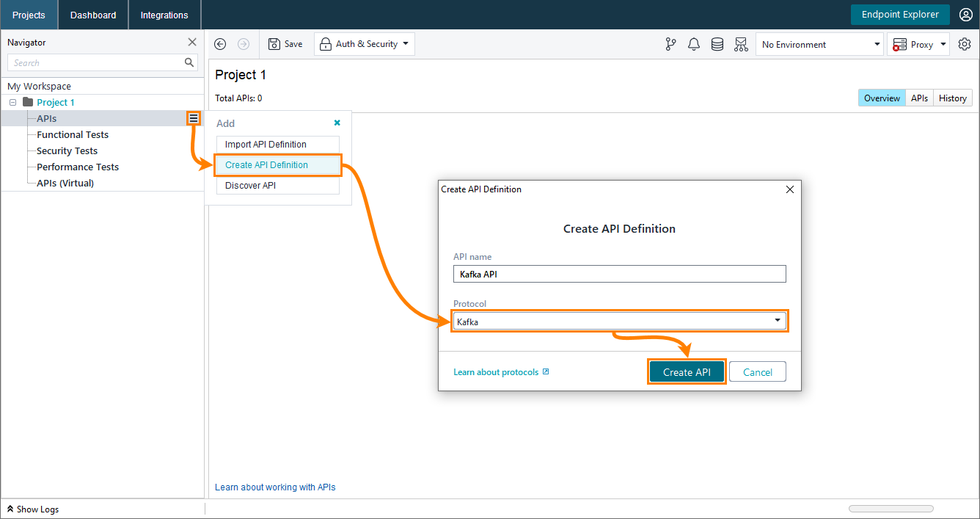Open application Settings with the gear icon

965,44
